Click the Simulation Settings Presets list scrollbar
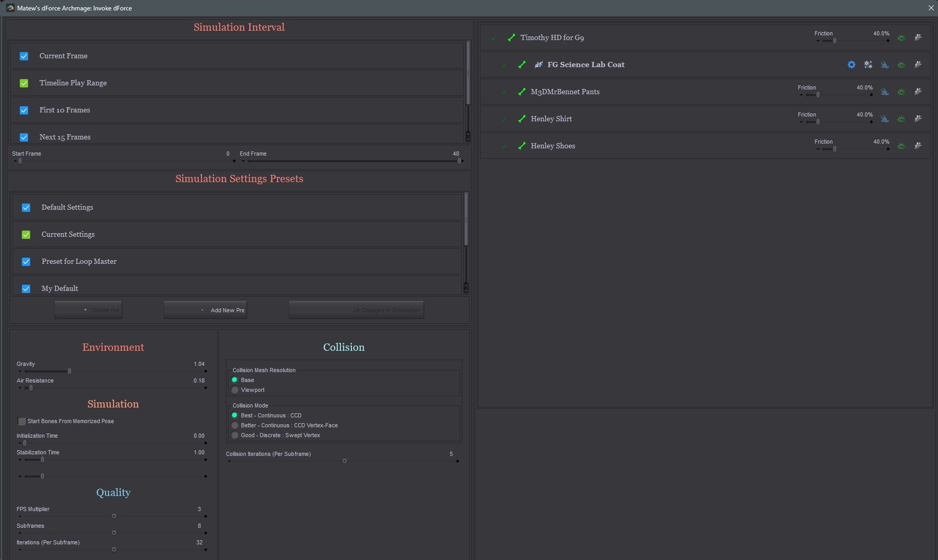This screenshot has width=938, height=560. [466, 243]
